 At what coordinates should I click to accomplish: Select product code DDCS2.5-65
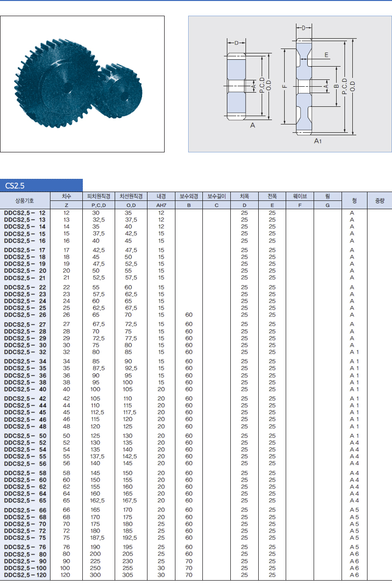pos(24,500)
